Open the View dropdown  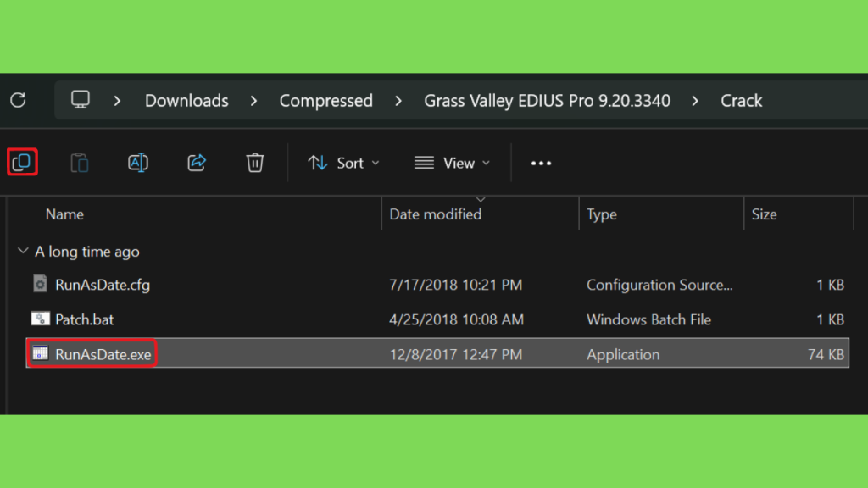(x=453, y=164)
